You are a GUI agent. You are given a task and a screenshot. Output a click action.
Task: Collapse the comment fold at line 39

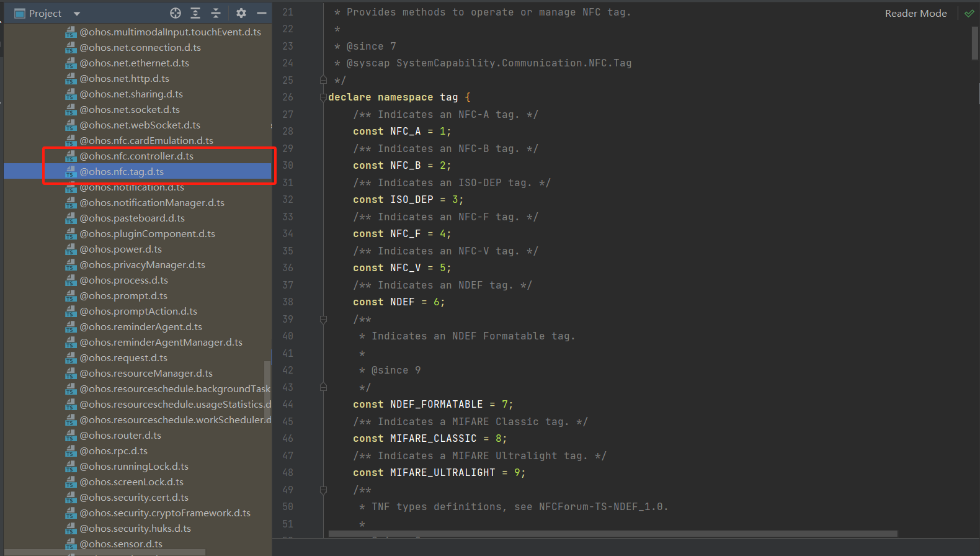coord(323,320)
